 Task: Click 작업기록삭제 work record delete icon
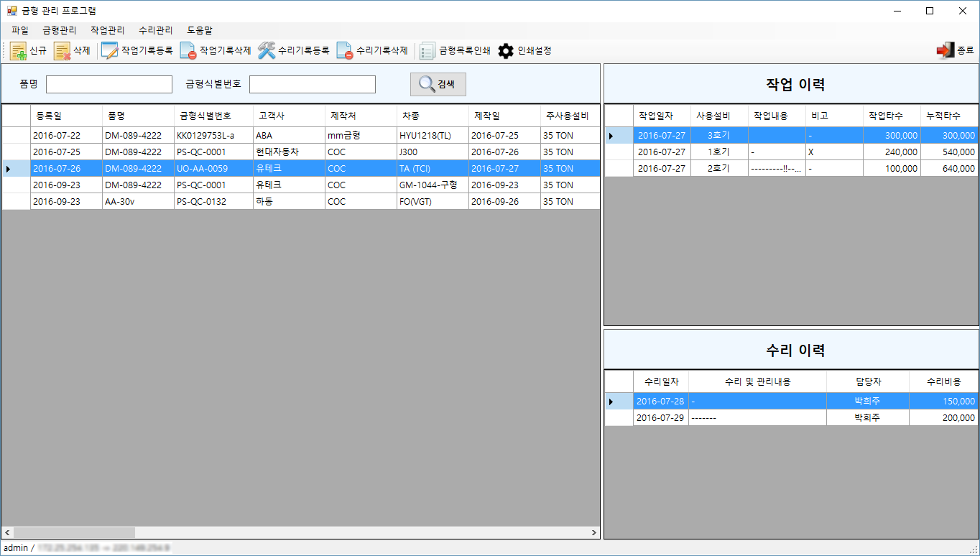188,51
